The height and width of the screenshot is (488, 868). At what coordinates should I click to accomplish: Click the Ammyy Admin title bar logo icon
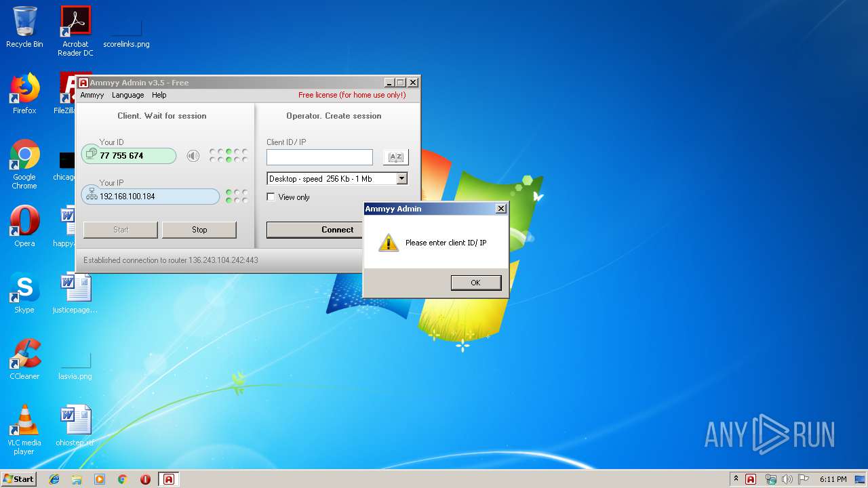click(83, 83)
